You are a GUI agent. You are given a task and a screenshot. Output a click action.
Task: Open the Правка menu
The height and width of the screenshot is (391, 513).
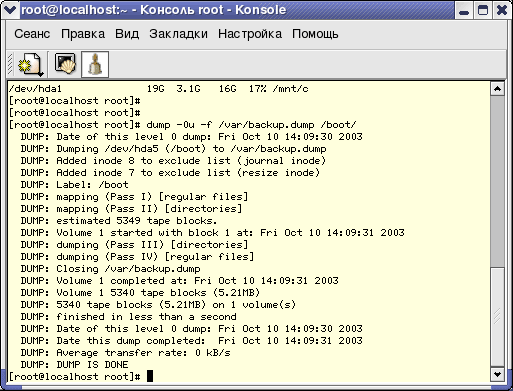pos(83,34)
